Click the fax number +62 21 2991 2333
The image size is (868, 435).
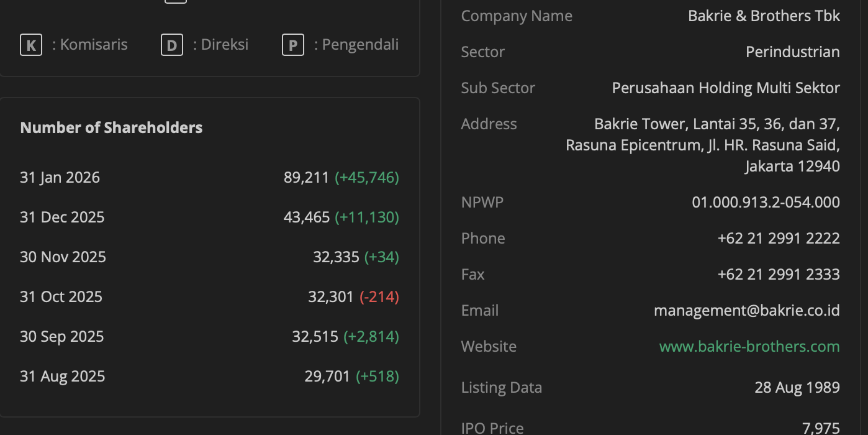[778, 274]
